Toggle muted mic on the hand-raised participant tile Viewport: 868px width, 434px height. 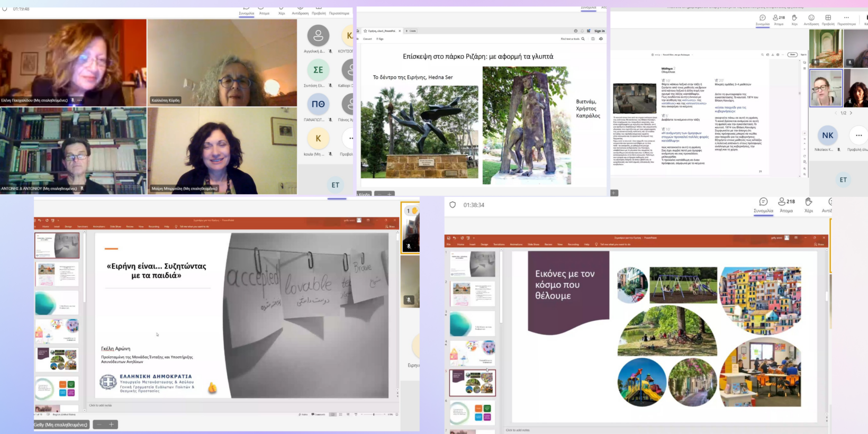coord(409,246)
